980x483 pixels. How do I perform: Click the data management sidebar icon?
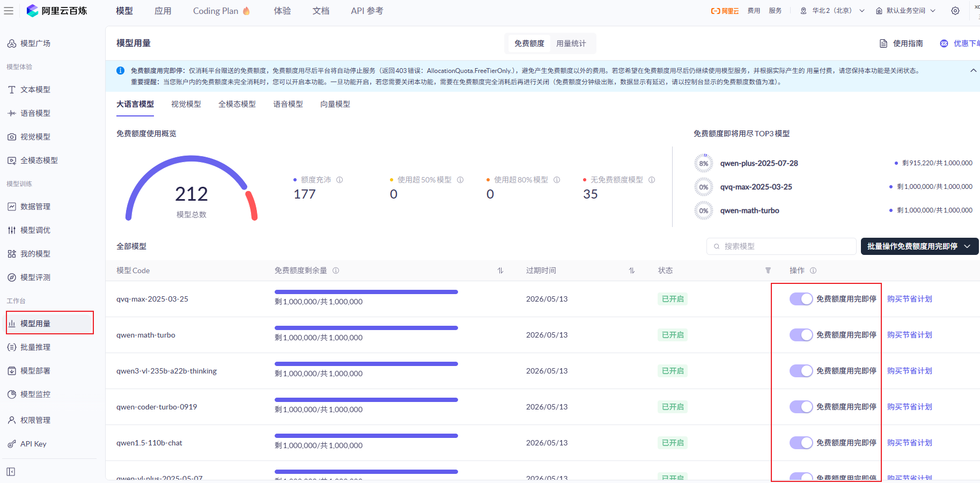[12, 207]
